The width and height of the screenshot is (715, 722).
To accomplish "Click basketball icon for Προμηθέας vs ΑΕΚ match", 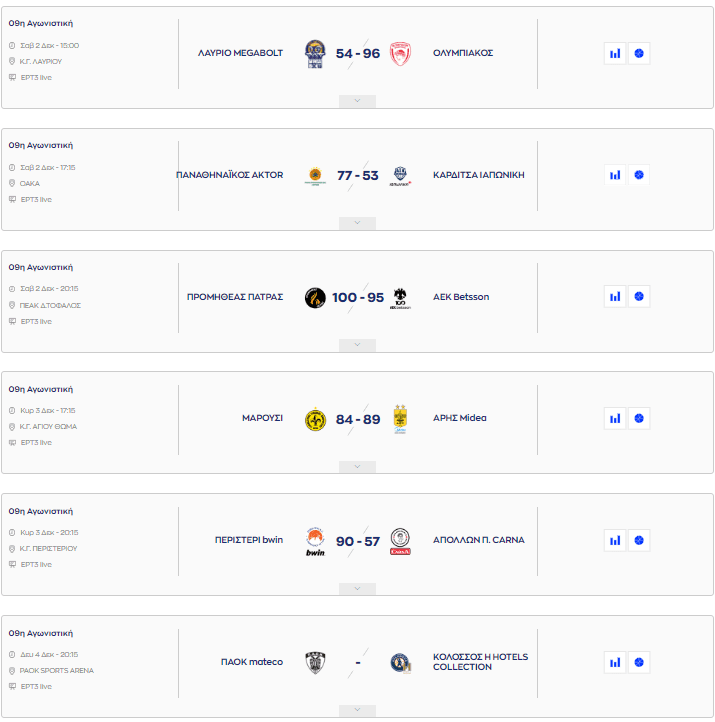I will tap(639, 297).
